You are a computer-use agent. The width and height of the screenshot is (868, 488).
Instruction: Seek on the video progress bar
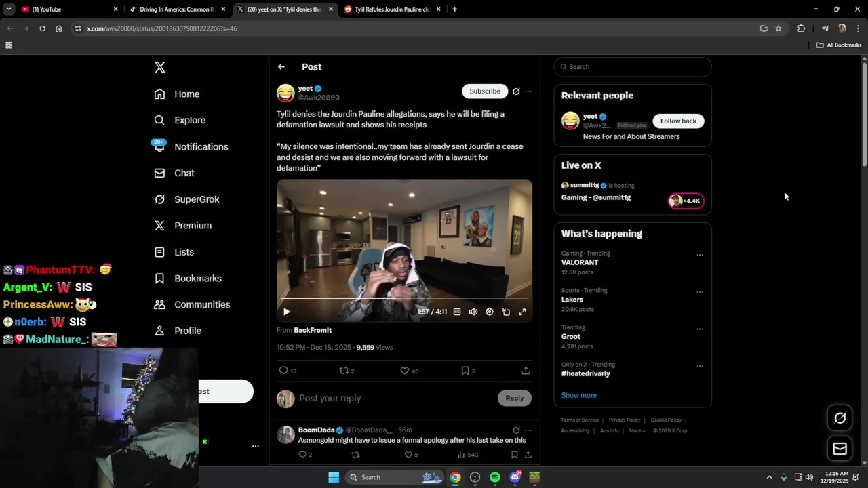coord(404,298)
